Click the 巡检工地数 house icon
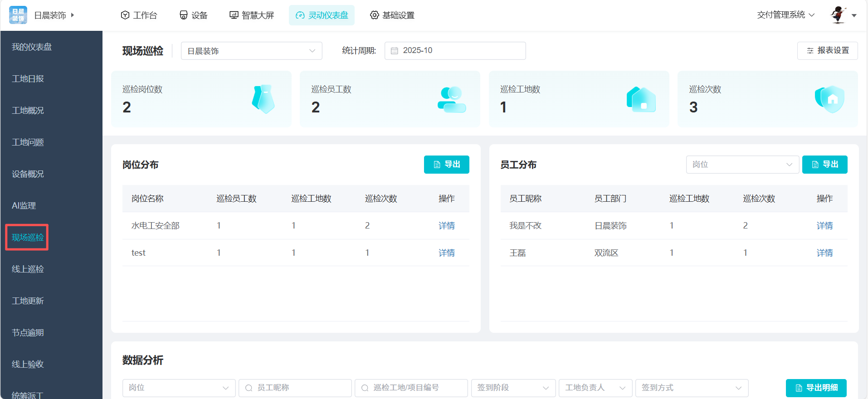The height and width of the screenshot is (399, 868). tap(641, 99)
